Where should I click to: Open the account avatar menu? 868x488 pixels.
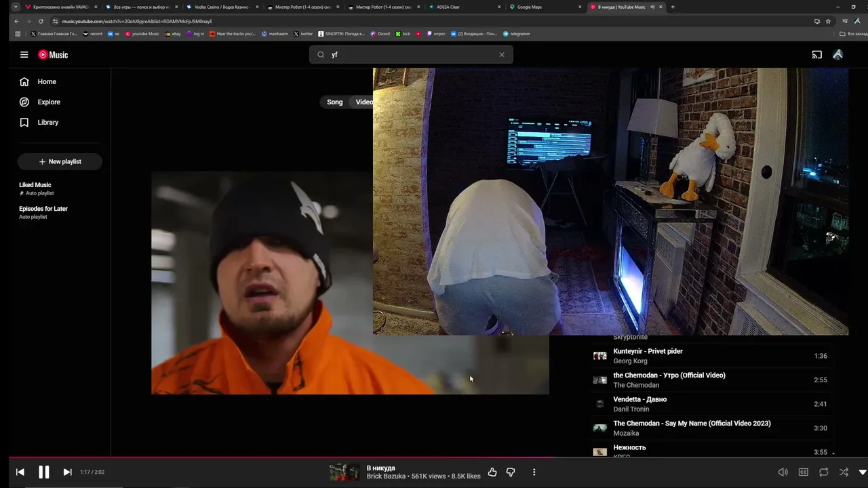(x=838, y=55)
